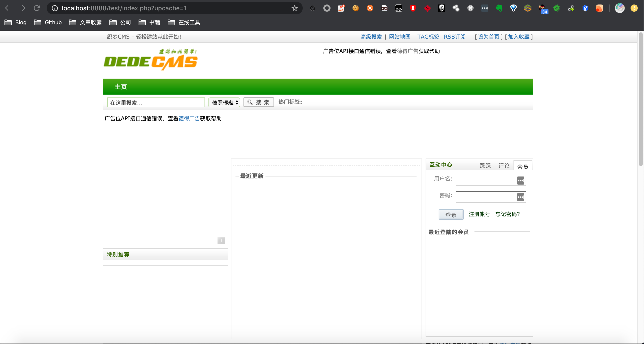Open the 在线工具 bookmarks folder
The width and height of the screenshot is (644, 344).
(x=184, y=22)
